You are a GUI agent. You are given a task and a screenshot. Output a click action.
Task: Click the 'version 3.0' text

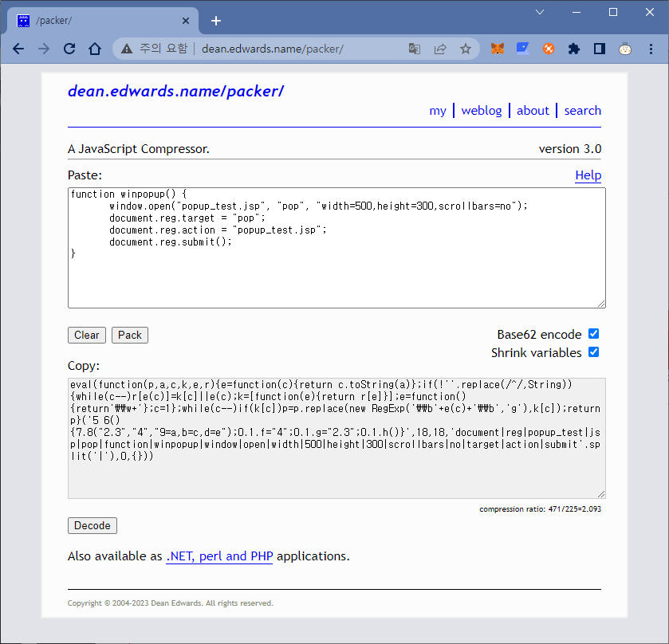tap(570, 149)
